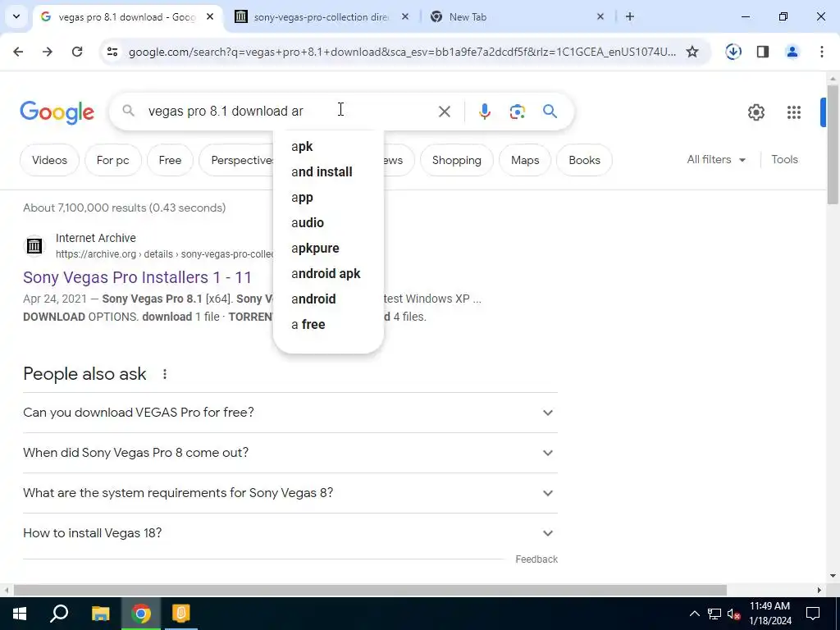Clear the Google search box
Image resolution: width=840 pixels, height=630 pixels.
444,112
